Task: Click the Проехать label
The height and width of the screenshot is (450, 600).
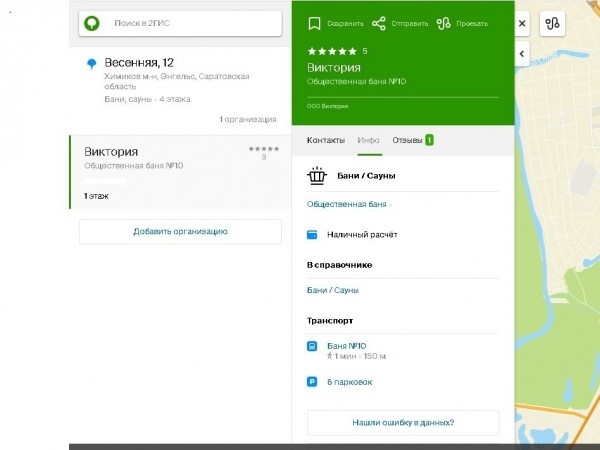Action: pos(472,24)
